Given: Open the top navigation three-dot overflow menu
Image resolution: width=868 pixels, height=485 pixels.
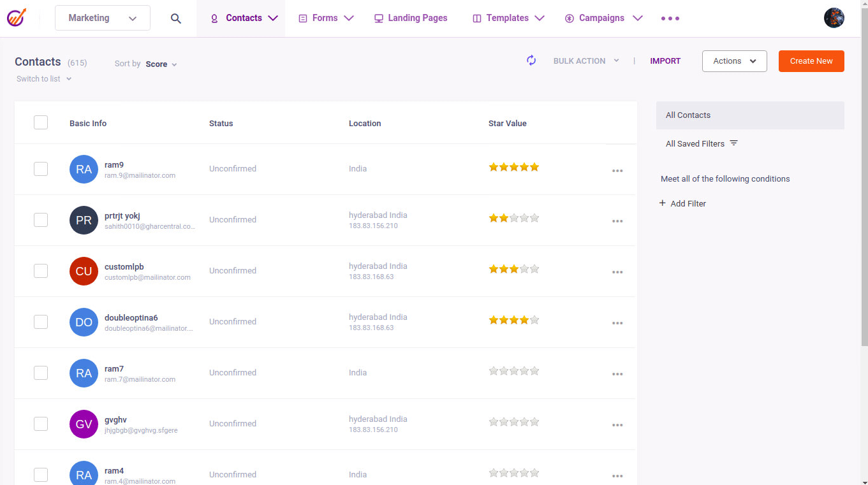Looking at the screenshot, I should pyautogui.click(x=670, y=18).
